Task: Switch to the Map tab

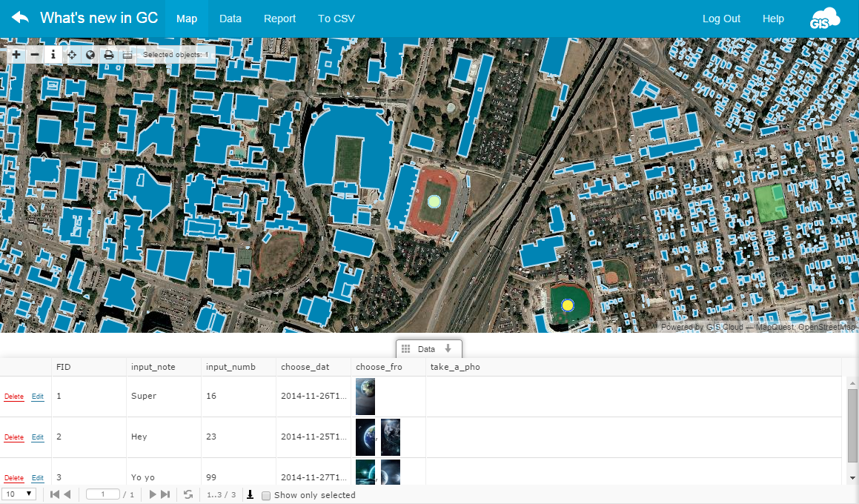Action: (x=187, y=19)
